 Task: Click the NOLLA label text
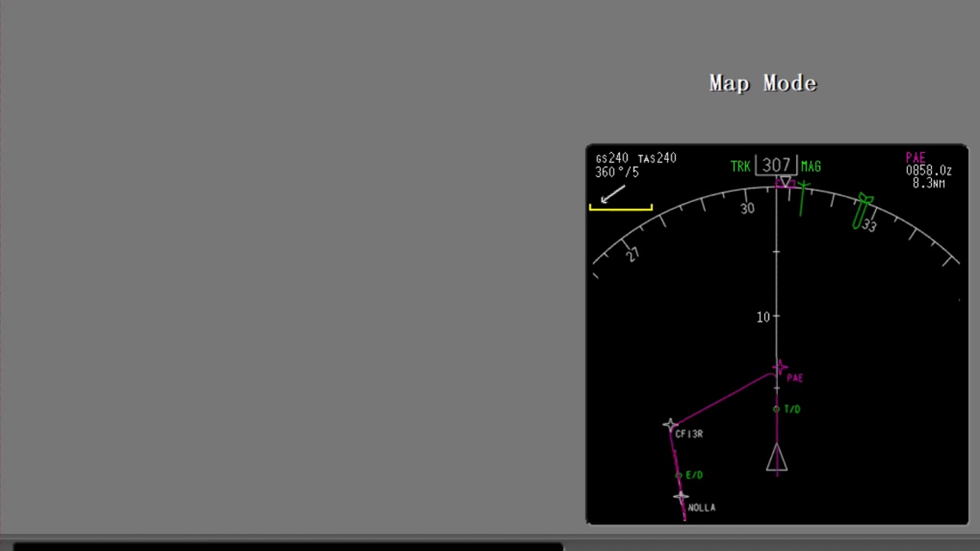click(x=701, y=507)
